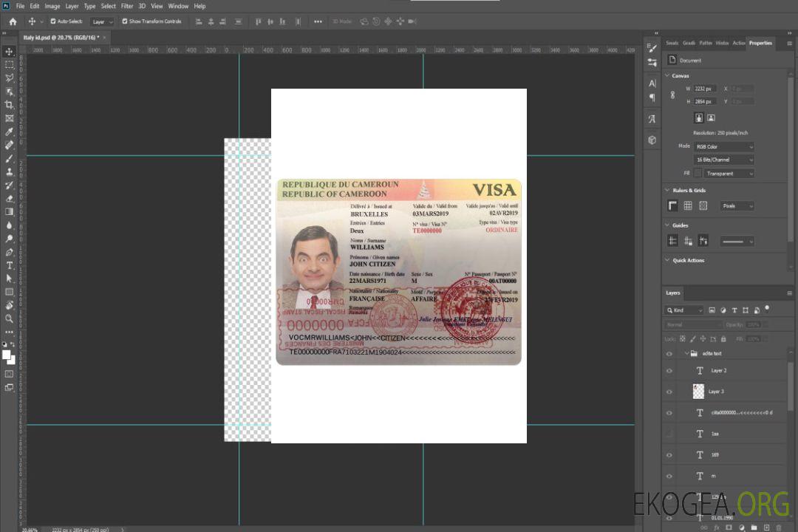Select the Blur tool
This screenshot has width=798, height=532.
pyautogui.click(x=9, y=225)
